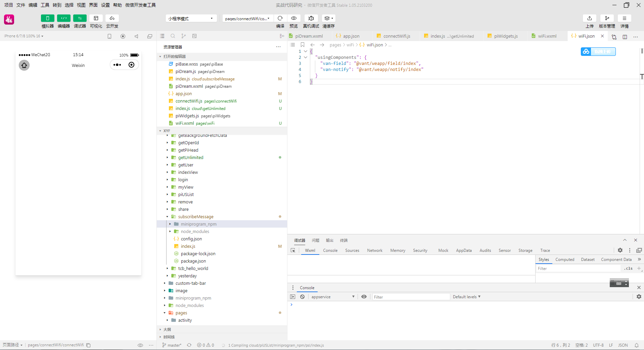Open source control branch icon in sidebar
The image size is (644, 350).
tap(184, 36)
